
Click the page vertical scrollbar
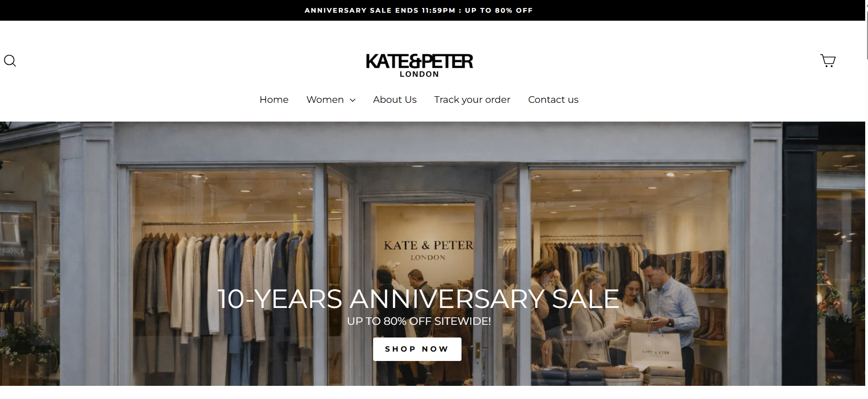click(866, 199)
